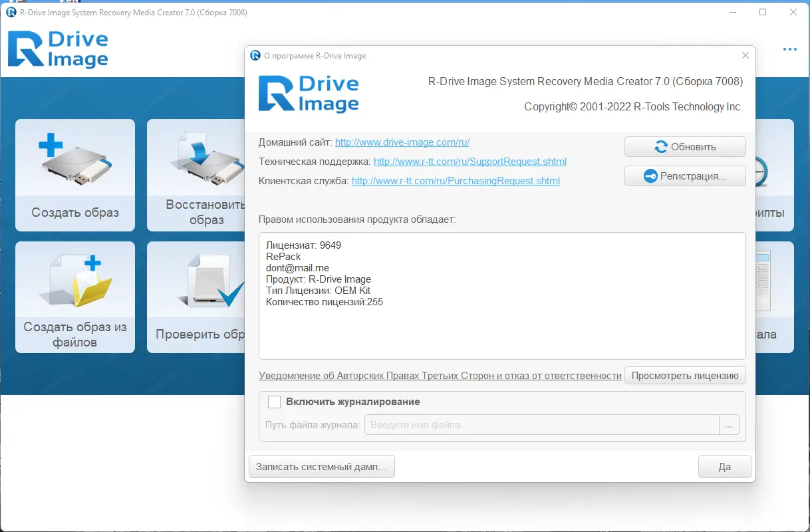Click the Создать образ disk icon
The image size is (810, 532).
[x=75, y=160]
